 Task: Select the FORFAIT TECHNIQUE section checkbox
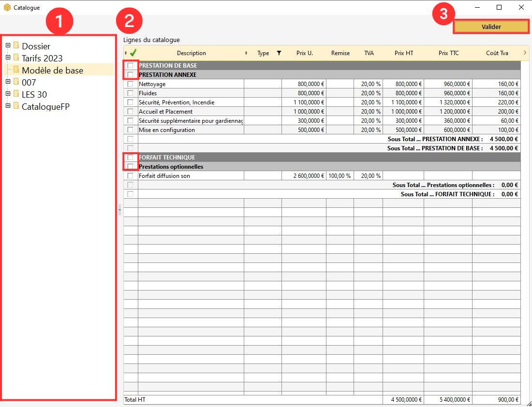tap(130, 158)
